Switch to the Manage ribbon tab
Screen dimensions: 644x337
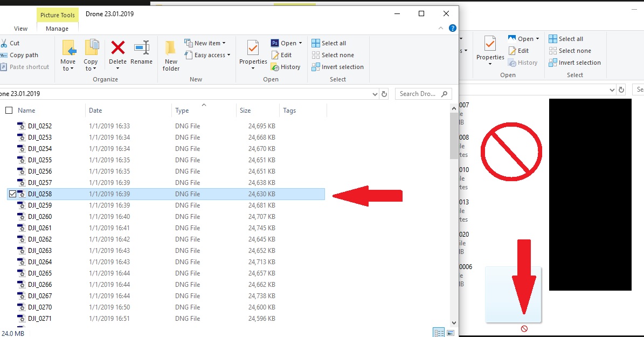tap(57, 29)
